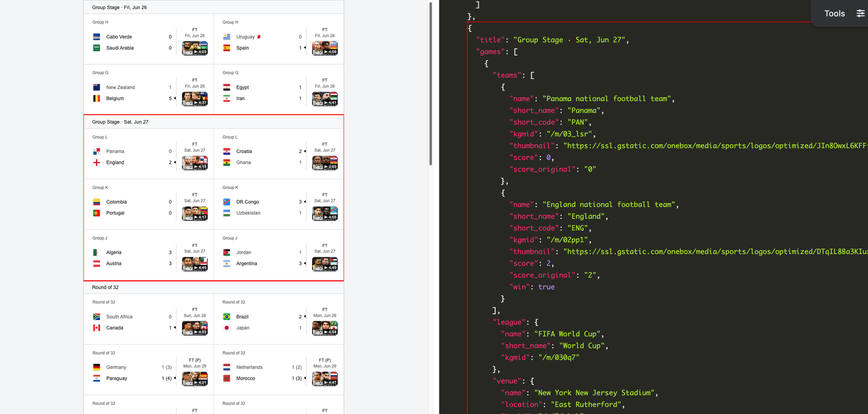The width and height of the screenshot is (868, 414).
Task: Play Netherlands vs Morocco highlights video
Action: click(x=325, y=379)
